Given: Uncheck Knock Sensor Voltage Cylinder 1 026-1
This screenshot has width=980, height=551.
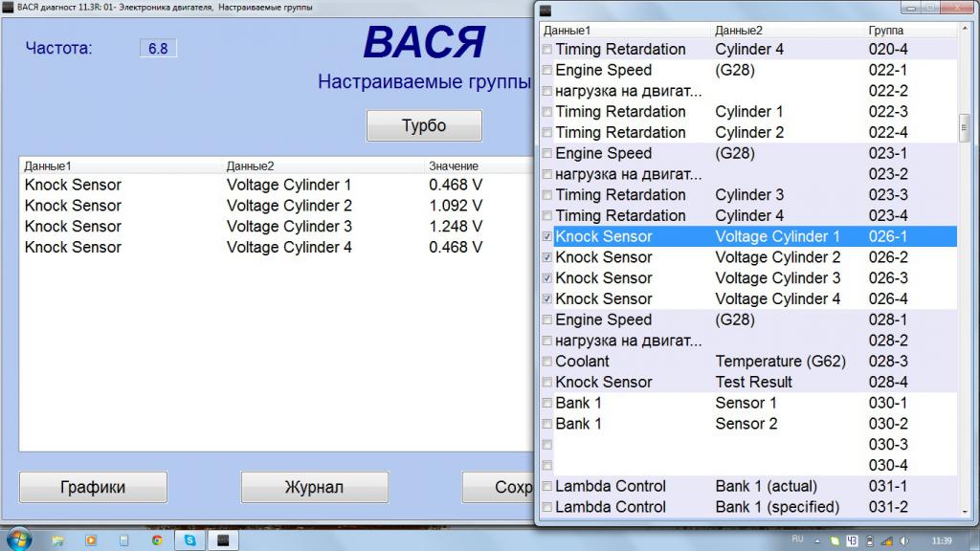Looking at the screenshot, I should (546, 236).
